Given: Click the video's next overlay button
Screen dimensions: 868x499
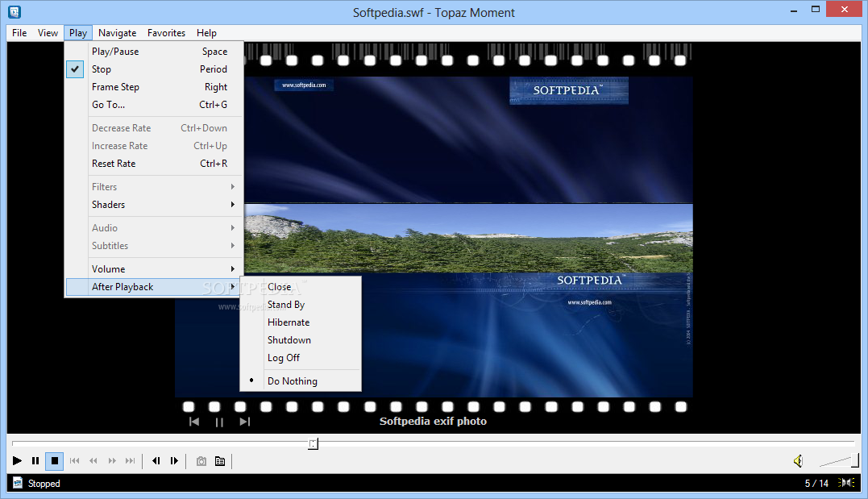Looking at the screenshot, I should 245,422.
